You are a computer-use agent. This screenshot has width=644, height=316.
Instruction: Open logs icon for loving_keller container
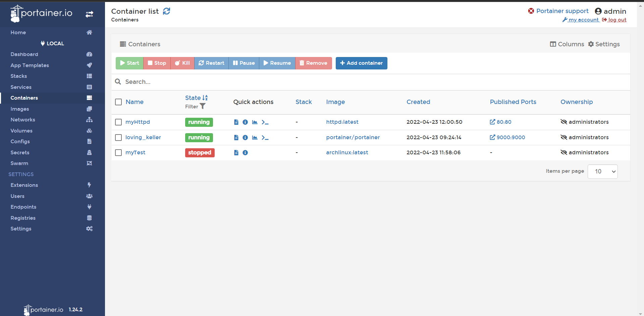[236, 138]
